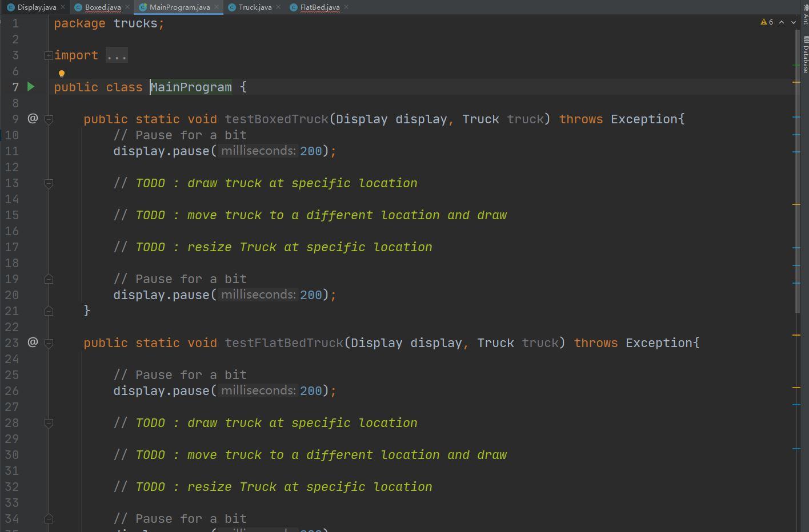Collapse TODO comment block at line 13
Image resolution: width=809 pixels, height=532 pixels.
pos(49,183)
